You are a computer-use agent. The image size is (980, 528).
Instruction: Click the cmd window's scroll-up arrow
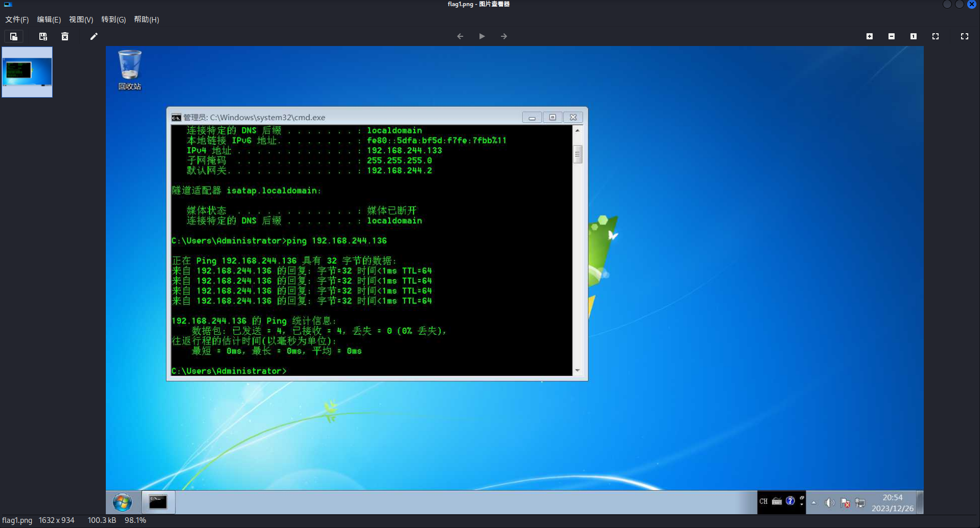pyautogui.click(x=578, y=130)
